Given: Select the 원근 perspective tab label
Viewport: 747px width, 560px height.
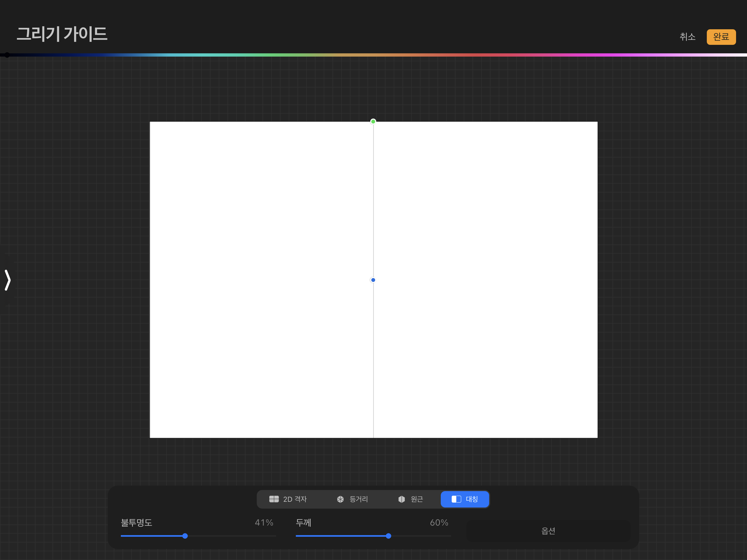Looking at the screenshot, I should click(x=417, y=499).
